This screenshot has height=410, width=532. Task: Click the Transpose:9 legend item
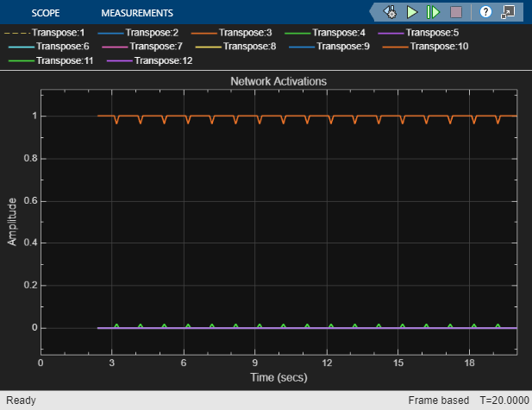pyautogui.click(x=345, y=46)
